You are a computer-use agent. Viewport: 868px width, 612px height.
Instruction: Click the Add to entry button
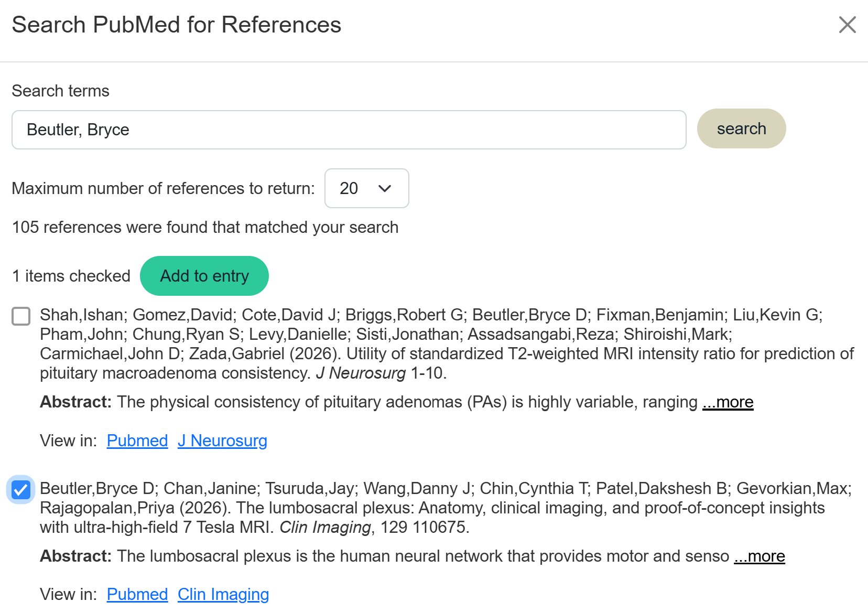click(x=204, y=276)
